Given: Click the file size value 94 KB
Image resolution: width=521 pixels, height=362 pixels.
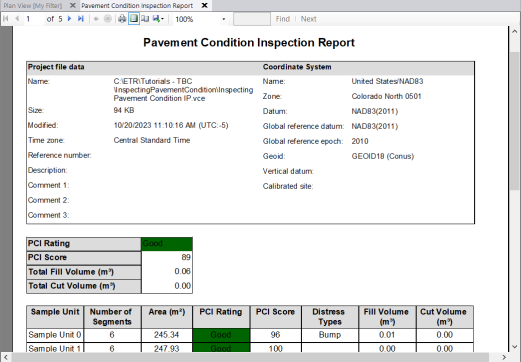Looking at the screenshot, I should [x=124, y=110].
